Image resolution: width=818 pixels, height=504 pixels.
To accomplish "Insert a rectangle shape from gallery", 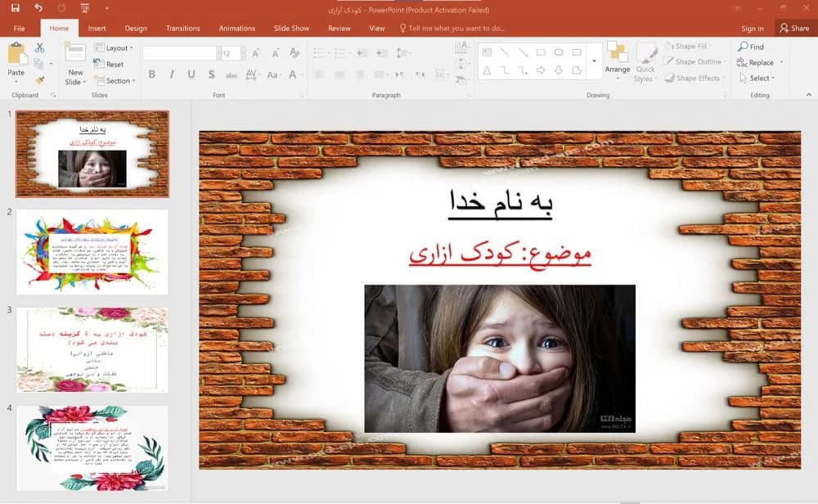I will (x=541, y=52).
